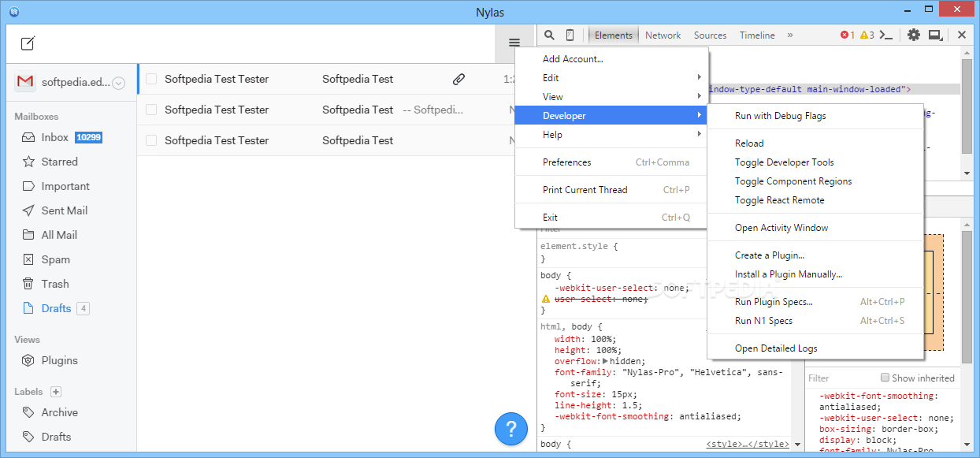This screenshot has width=980, height=458.
Task: Toggle DevTools device mode icon
Action: pyautogui.click(x=570, y=35)
